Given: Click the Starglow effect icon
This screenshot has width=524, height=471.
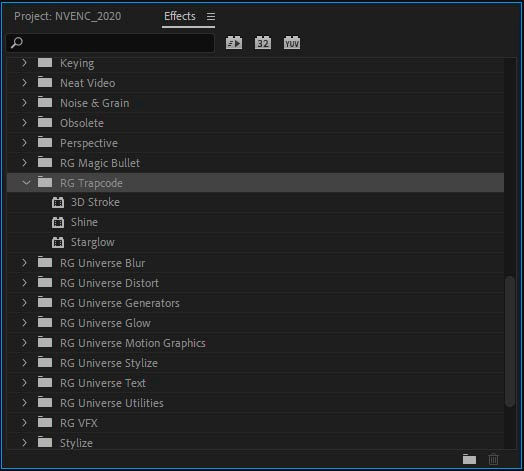Looking at the screenshot, I should coord(58,242).
